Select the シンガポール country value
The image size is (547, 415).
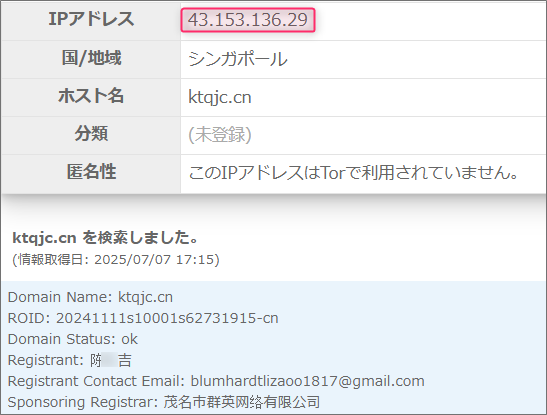click(238, 59)
